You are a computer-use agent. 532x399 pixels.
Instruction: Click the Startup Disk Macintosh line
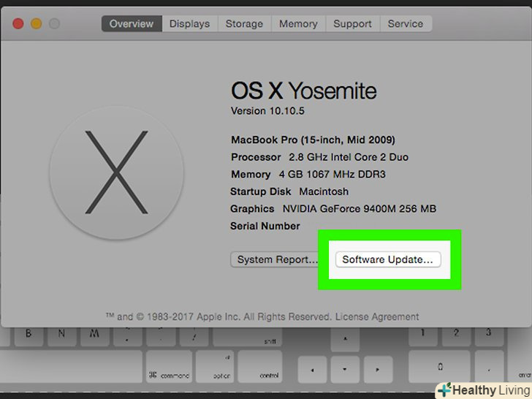(289, 191)
